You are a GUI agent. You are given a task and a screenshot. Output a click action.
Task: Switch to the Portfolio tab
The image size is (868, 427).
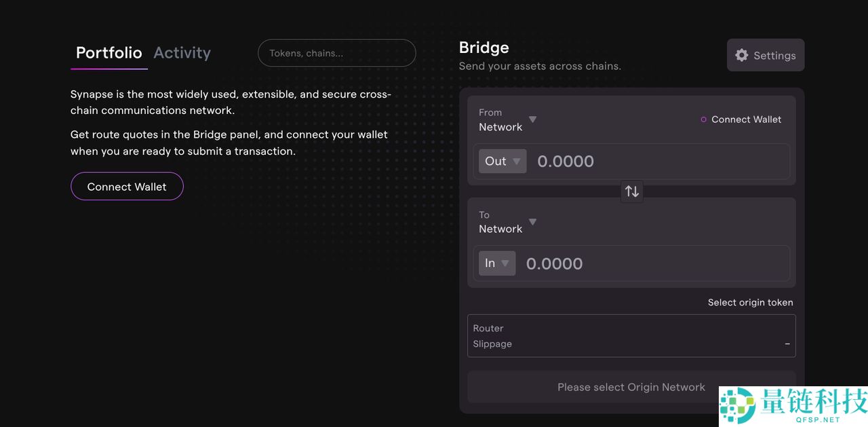click(109, 53)
